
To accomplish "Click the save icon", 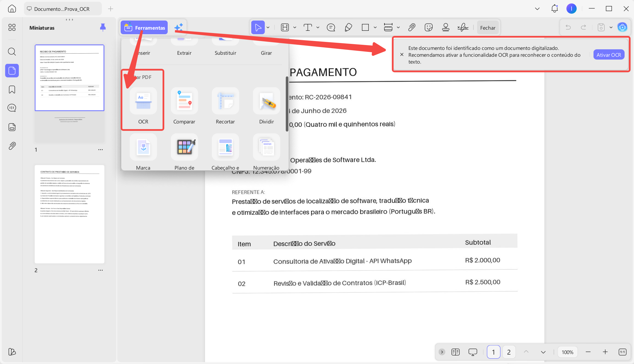I will click(601, 28).
